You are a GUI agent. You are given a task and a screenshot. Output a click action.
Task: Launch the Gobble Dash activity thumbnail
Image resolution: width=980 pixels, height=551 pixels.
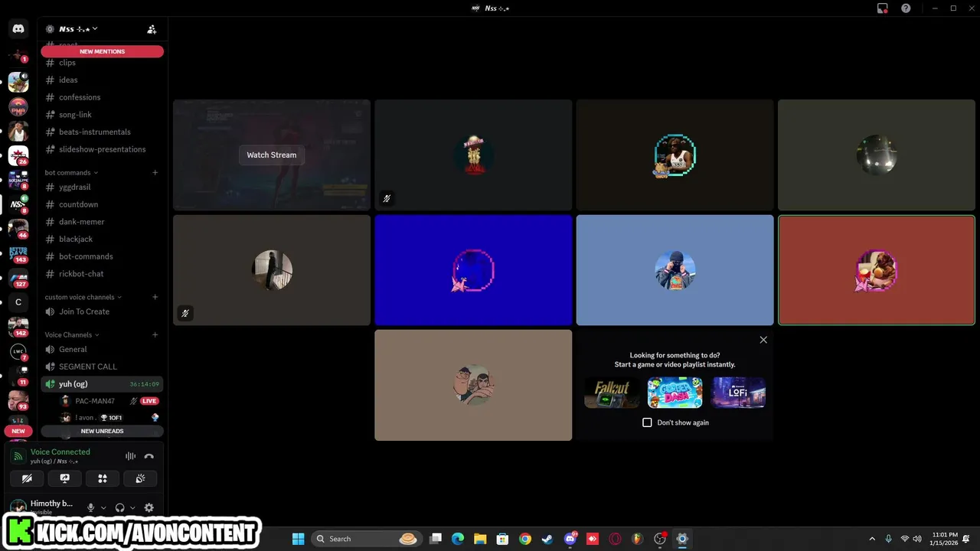click(675, 393)
